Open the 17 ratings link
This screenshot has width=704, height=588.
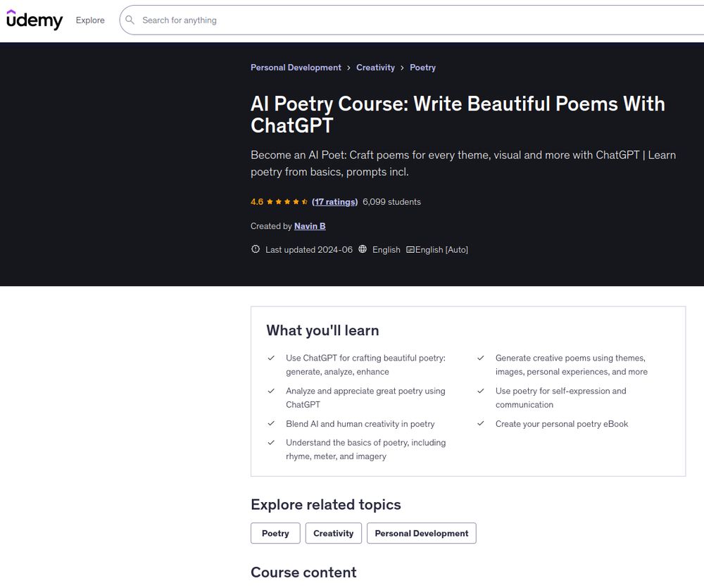[x=335, y=202]
